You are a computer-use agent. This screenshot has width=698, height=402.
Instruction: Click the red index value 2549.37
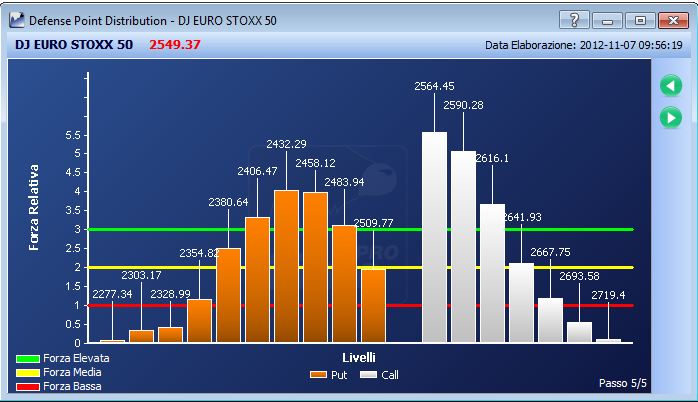point(175,45)
